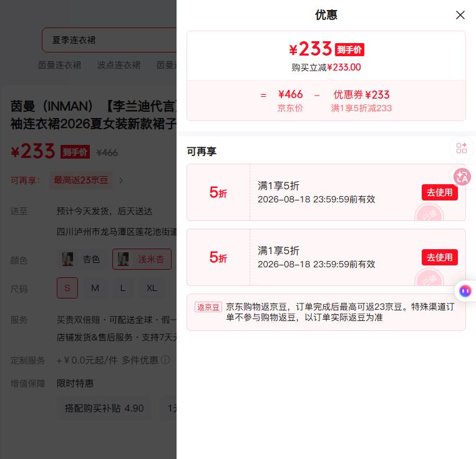
Task: Click 预计今天发货，后天送达 delivery text
Action: coord(104,211)
